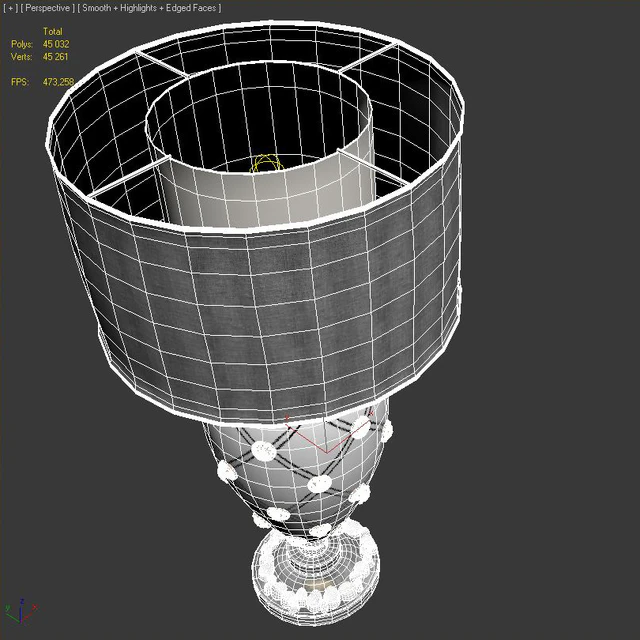Click the Total statistics header
Viewport: 640px width, 640px height.
tap(53, 31)
